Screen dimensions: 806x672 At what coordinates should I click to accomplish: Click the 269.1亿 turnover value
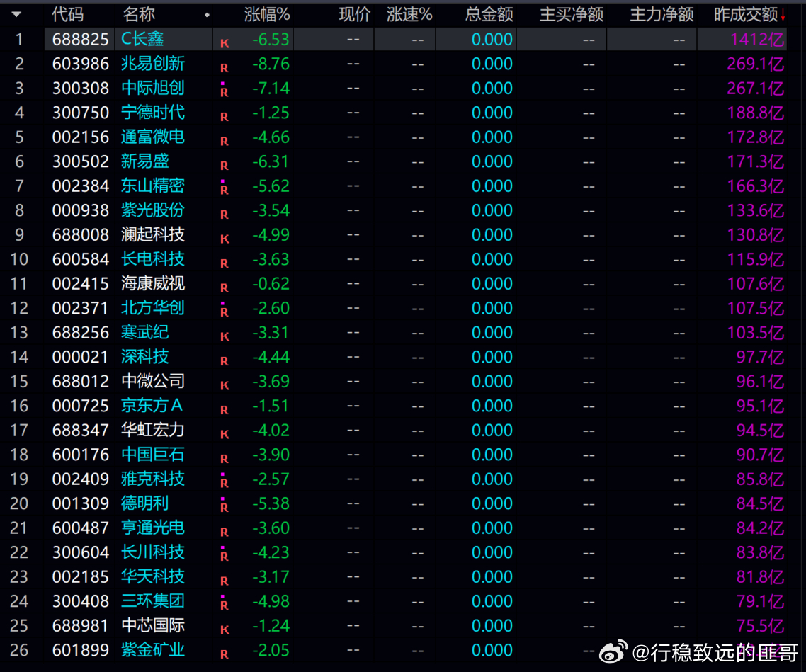[756, 64]
